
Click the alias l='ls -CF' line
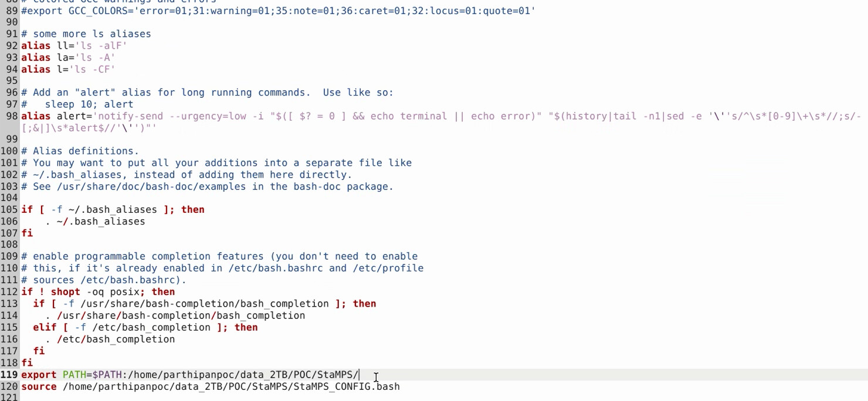point(68,69)
